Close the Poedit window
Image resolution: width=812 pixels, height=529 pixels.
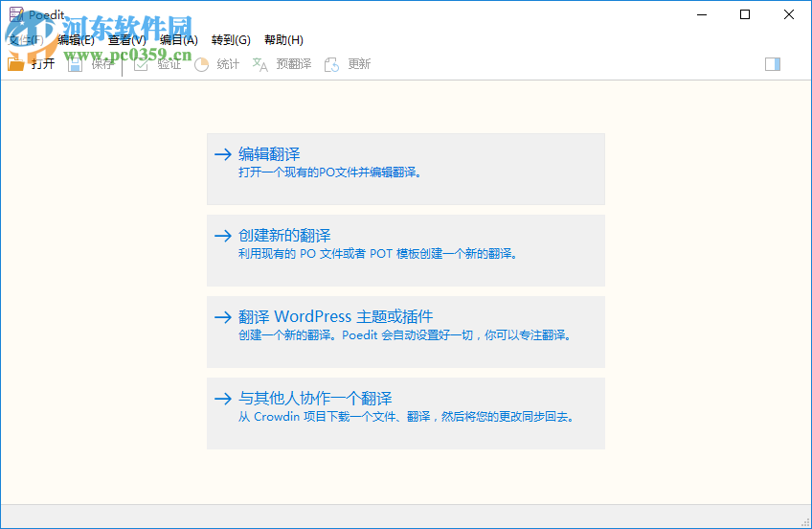pos(789,14)
